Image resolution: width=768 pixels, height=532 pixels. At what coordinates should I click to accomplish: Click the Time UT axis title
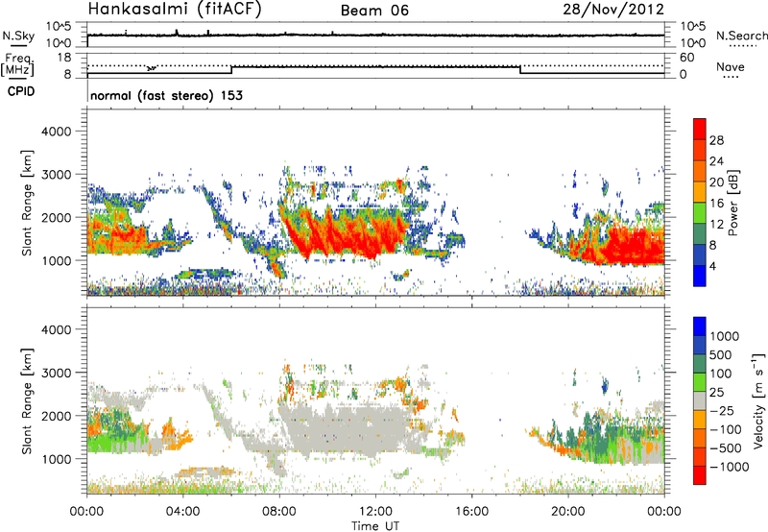point(375,525)
